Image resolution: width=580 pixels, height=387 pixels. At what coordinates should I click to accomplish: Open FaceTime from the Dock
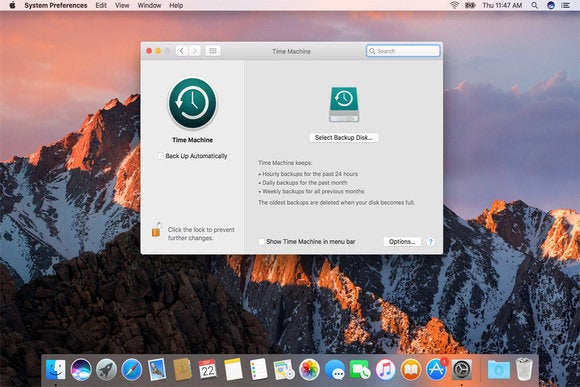point(360,369)
